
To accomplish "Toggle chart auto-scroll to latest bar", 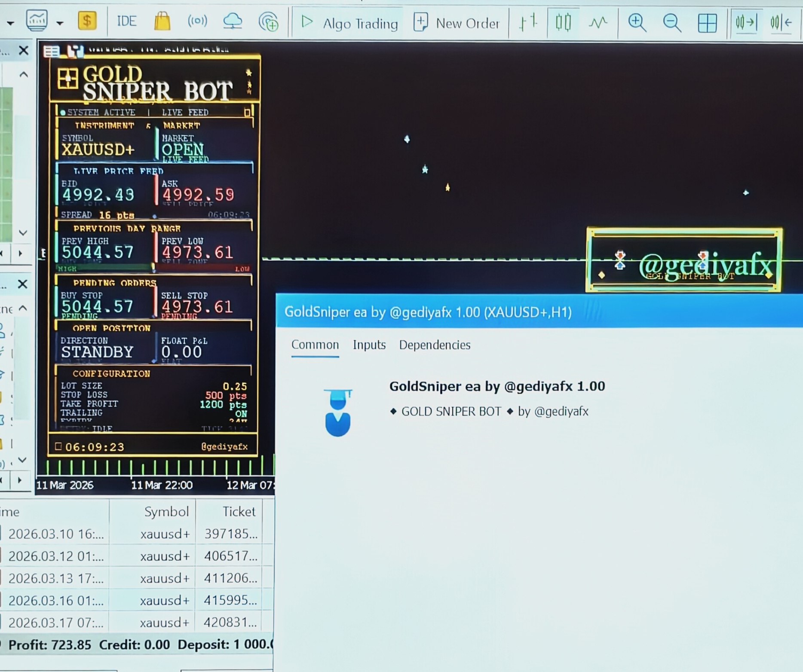I will pos(746,22).
